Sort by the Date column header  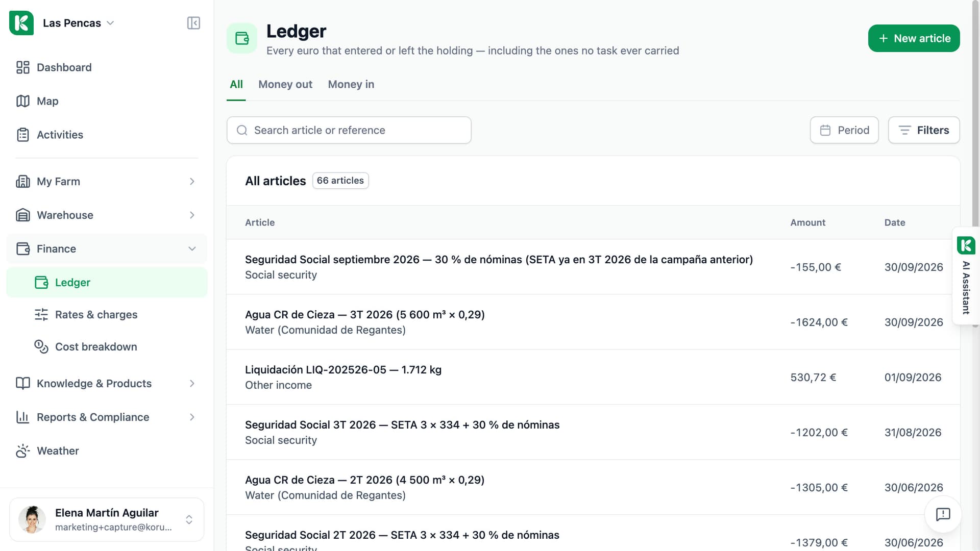[x=895, y=223]
